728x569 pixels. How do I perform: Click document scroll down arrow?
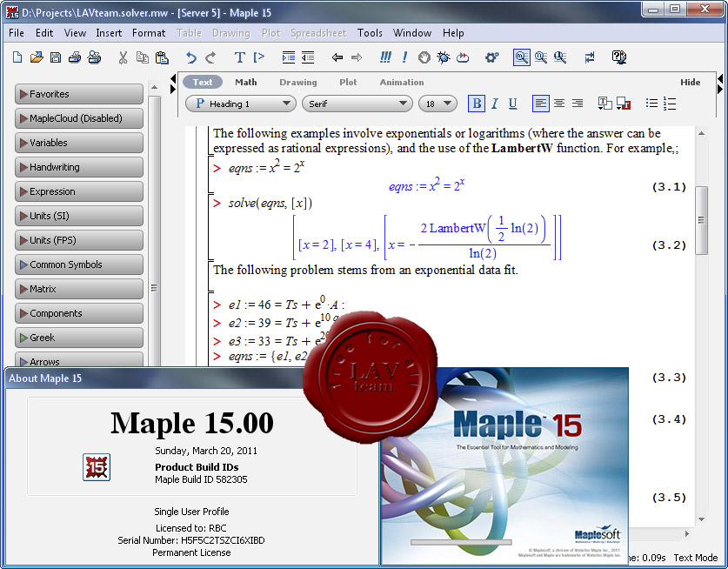(701, 519)
